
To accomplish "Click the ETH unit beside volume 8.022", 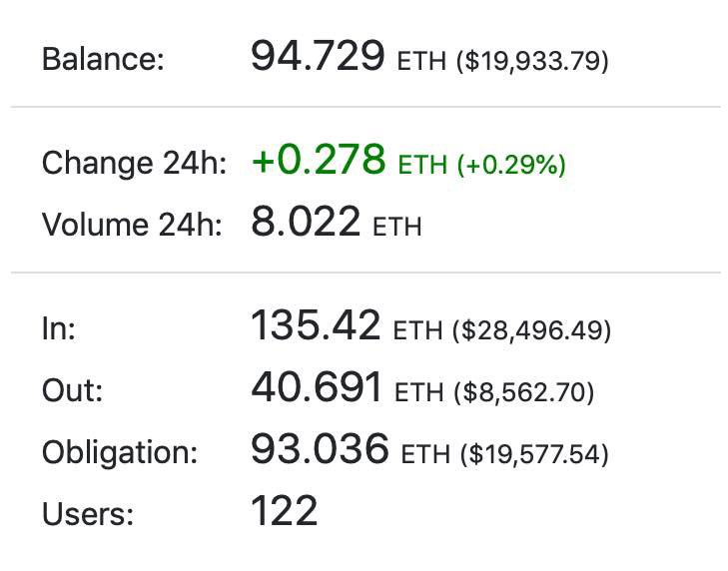I will (396, 228).
